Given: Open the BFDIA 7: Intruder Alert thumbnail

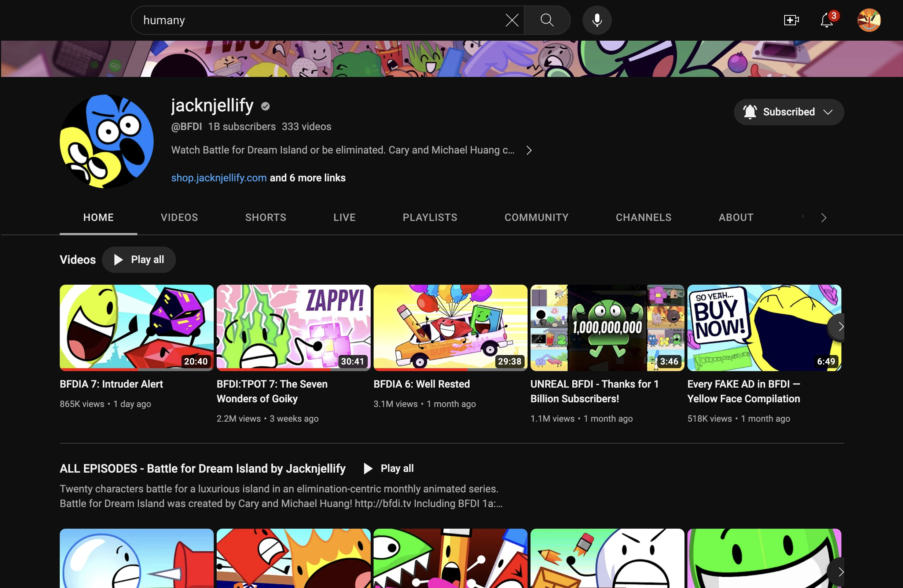Looking at the screenshot, I should (x=136, y=328).
